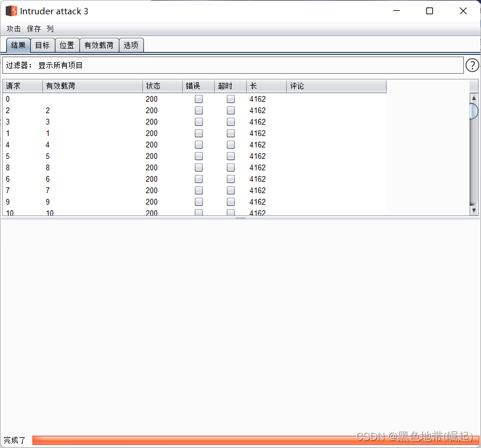Sort results by the 长 column header
The height and width of the screenshot is (448, 481).
point(266,86)
